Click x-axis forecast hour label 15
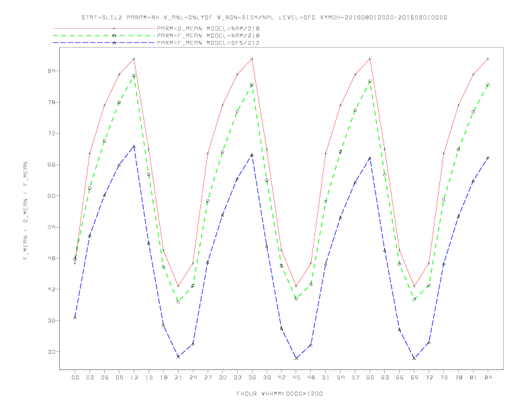The image size is (532, 411). [148, 377]
